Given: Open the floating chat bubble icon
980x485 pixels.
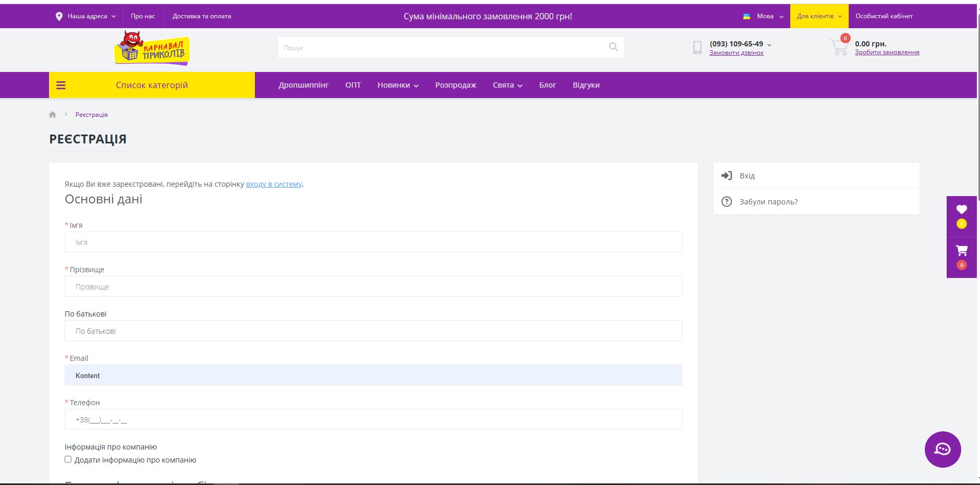Looking at the screenshot, I should coord(942,449).
